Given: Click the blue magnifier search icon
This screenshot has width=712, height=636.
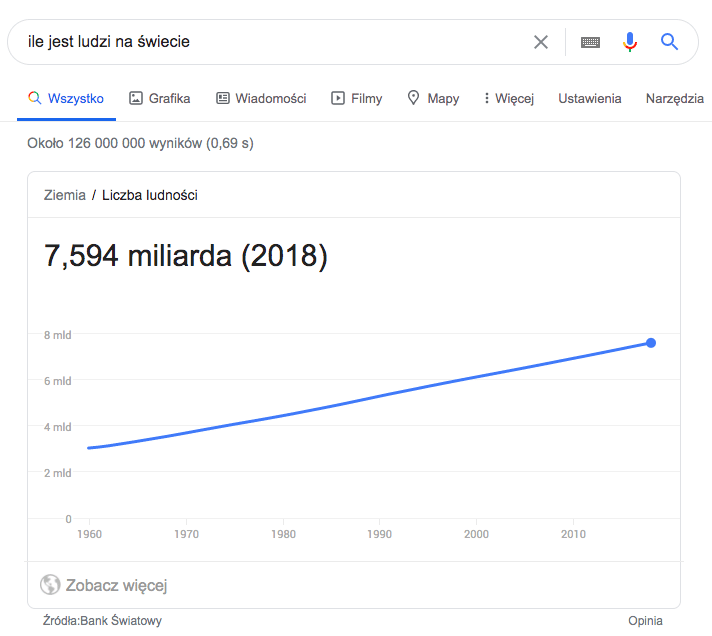Looking at the screenshot, I should pos(669,42).
